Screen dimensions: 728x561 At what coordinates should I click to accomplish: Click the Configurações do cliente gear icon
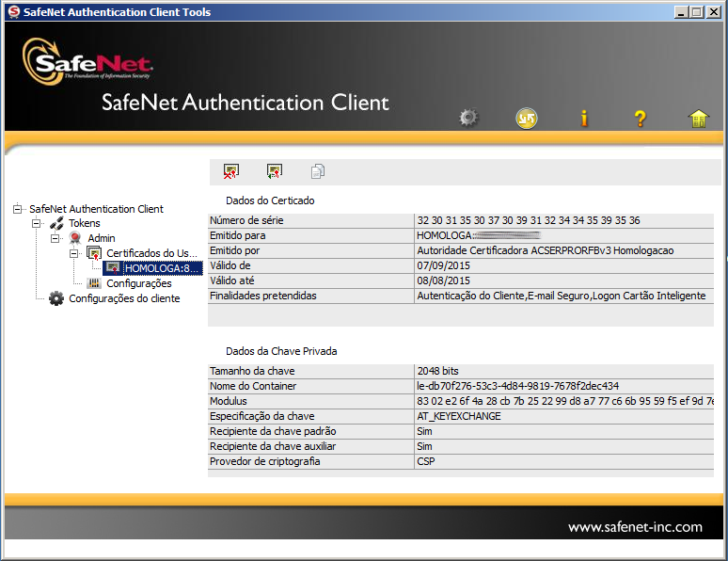(x=56, y=298)
